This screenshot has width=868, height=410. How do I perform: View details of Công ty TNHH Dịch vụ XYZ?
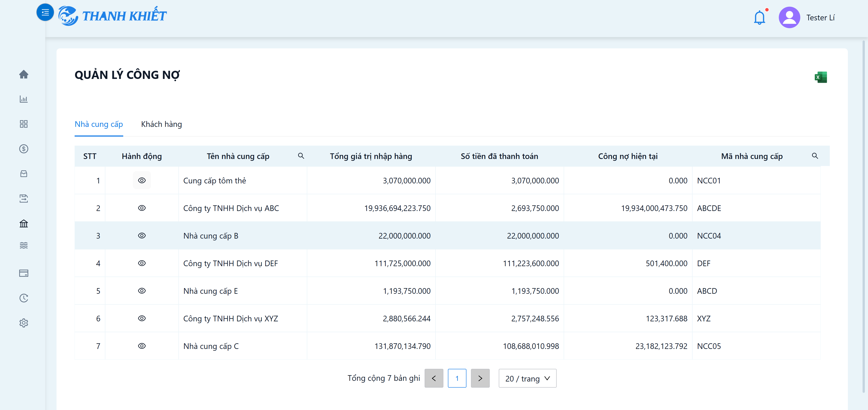point(142,318)
